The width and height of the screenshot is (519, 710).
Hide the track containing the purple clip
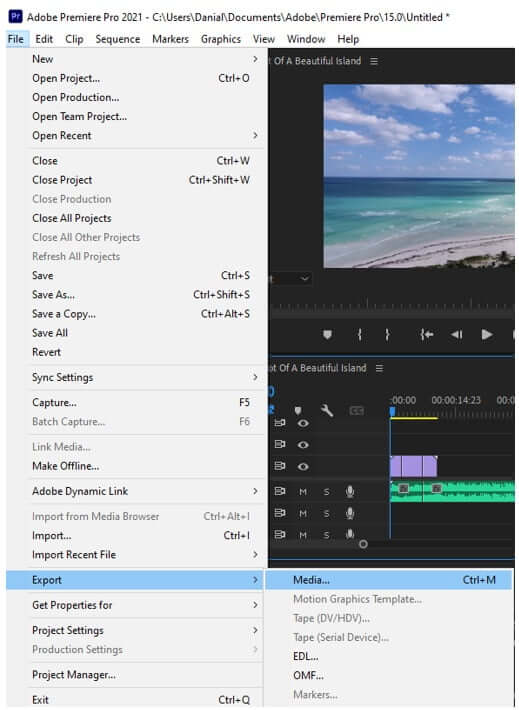[x=303, y=466]
